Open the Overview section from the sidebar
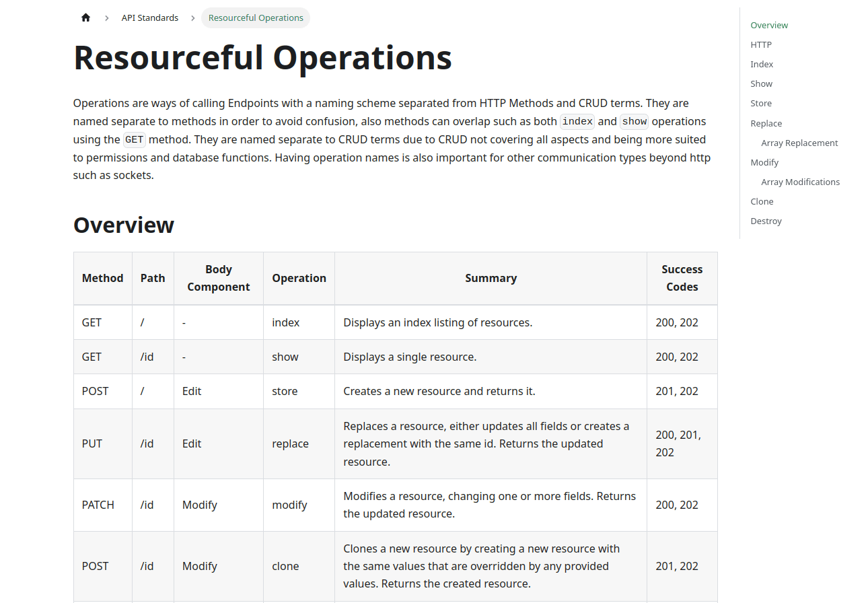The width and height of the screenshot is (868, 603). 768,25
